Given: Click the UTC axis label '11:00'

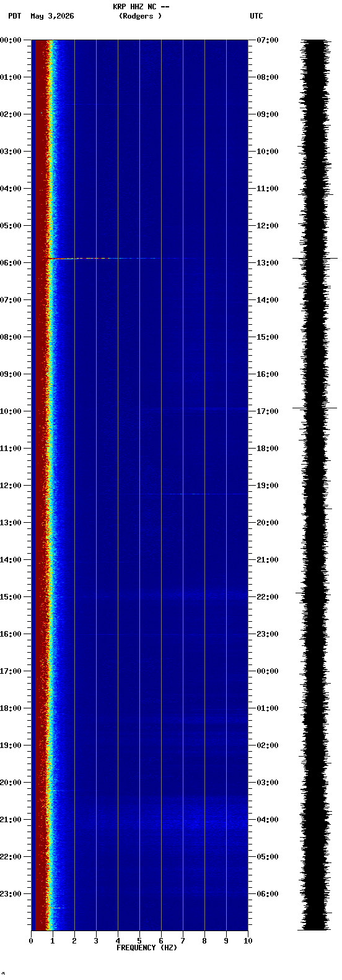Looking at the screenshot, I should click(x=267, y=189).
